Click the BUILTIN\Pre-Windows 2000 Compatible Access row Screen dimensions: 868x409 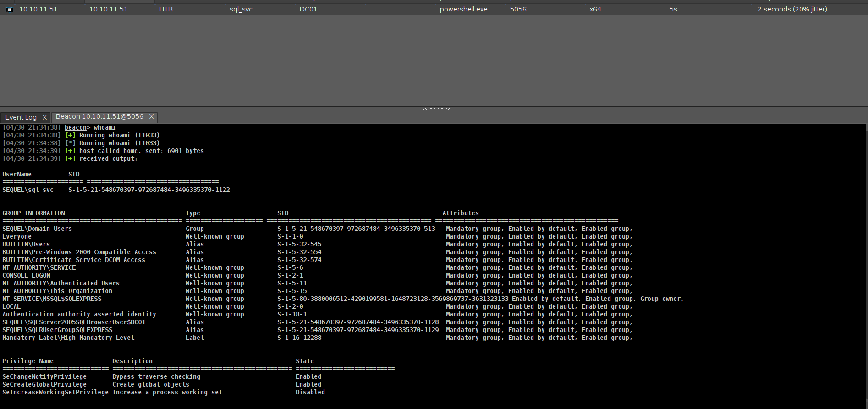[x=317, y=252]
